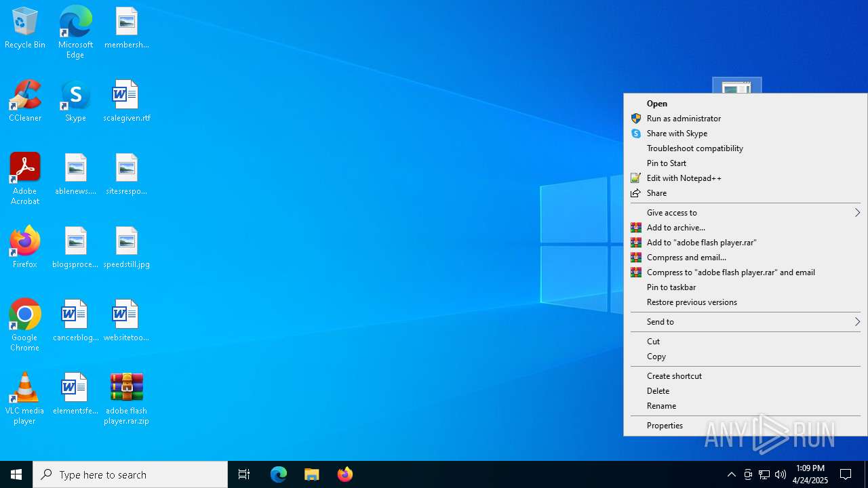Select the VLC media player shortcut
The height and width of the screenshot is (488, 868).
coord(25,398)
